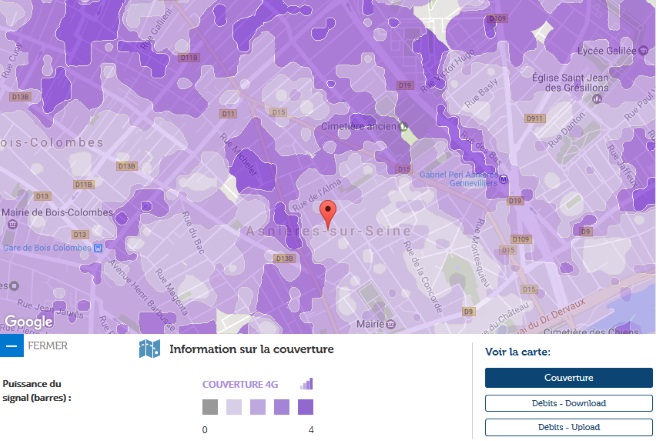Click the Information sur la couverture heading
The width and height of the screenshot is (660, 441).
point(252,349)
